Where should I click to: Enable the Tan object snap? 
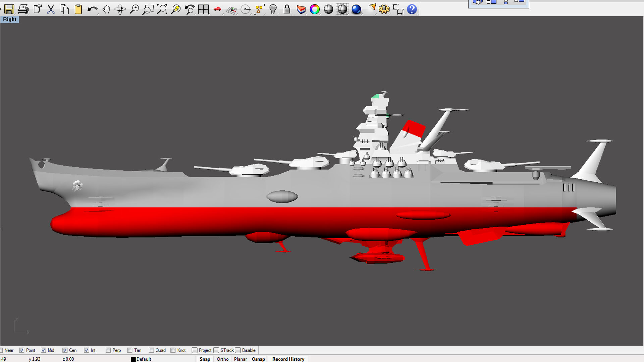(x=130, y=350)
